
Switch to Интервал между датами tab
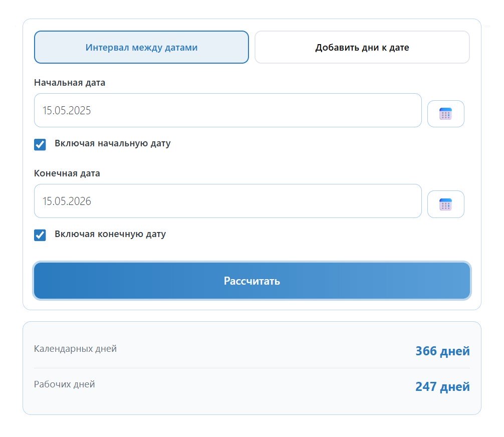(141, 48)
